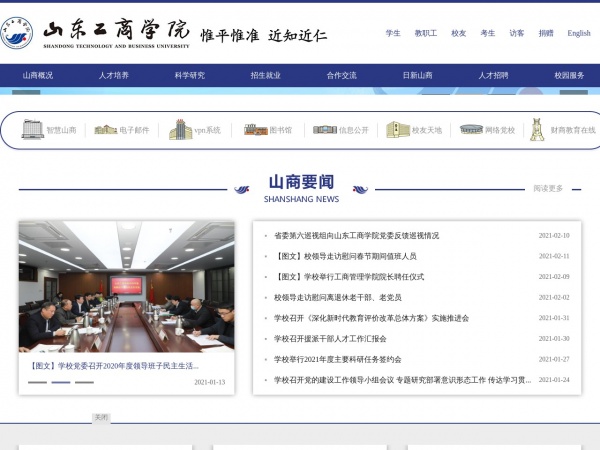Viewport: 600px width, 450px height.
Task: Open the 招生就业 menu
Action: click(266, 75)
